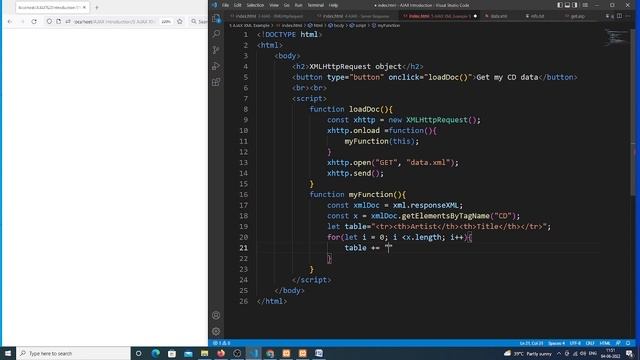Switch to data.xml editor tab
Viewport: 640px width, 360px height.
click(499, 16)
